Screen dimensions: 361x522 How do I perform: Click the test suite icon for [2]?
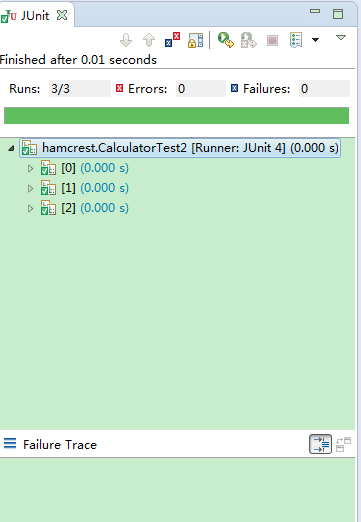point(48,208)
